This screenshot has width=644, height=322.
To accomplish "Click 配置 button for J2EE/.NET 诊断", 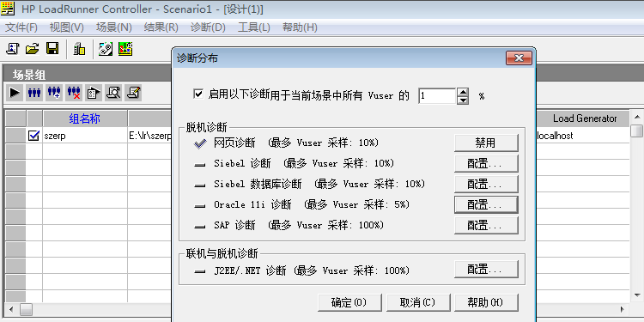I will 486,270.
